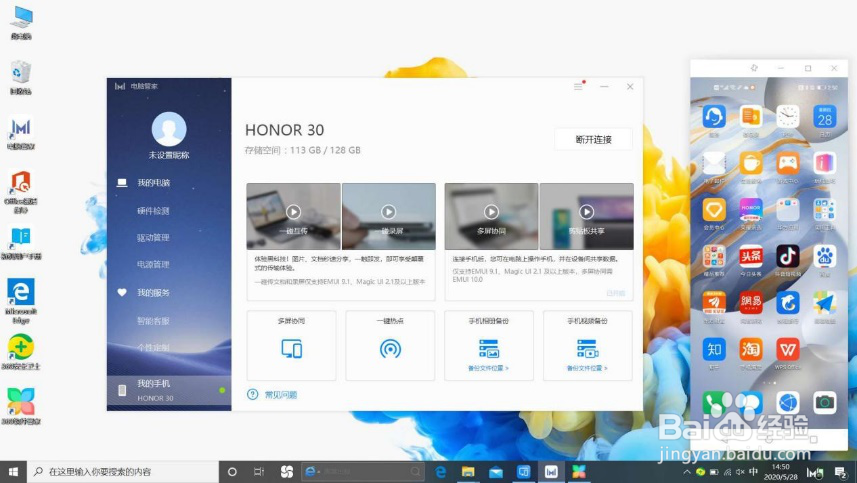Screen dimensions: 857x483
Task: Select 电源管理 in the sidebar
Action: click(153, 264)
